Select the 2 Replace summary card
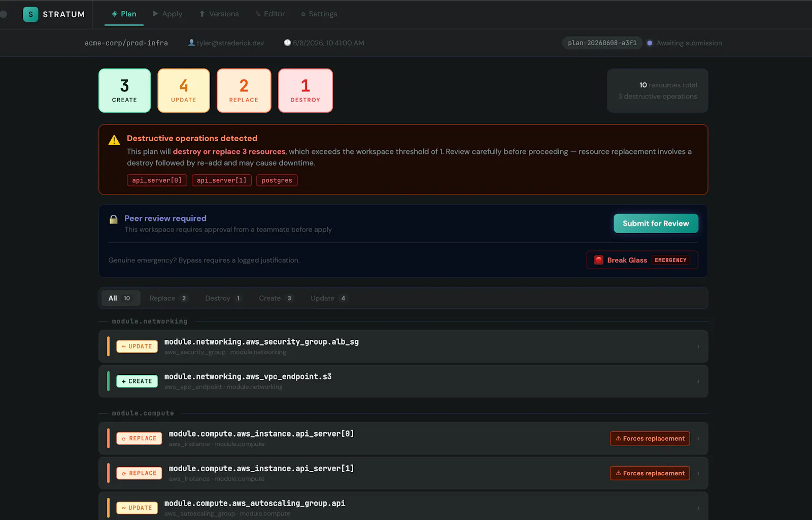The height and width of the screenshot is (520, 812). tap(244, 90)
